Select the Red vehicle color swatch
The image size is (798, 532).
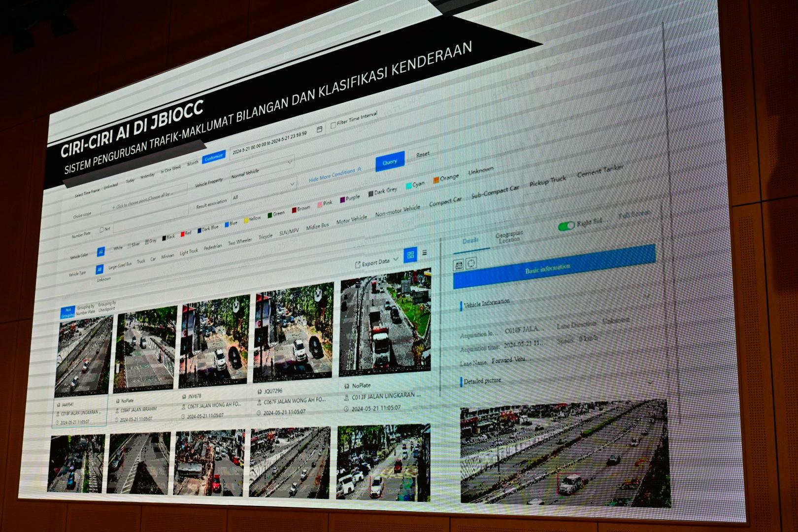[182, 234]
